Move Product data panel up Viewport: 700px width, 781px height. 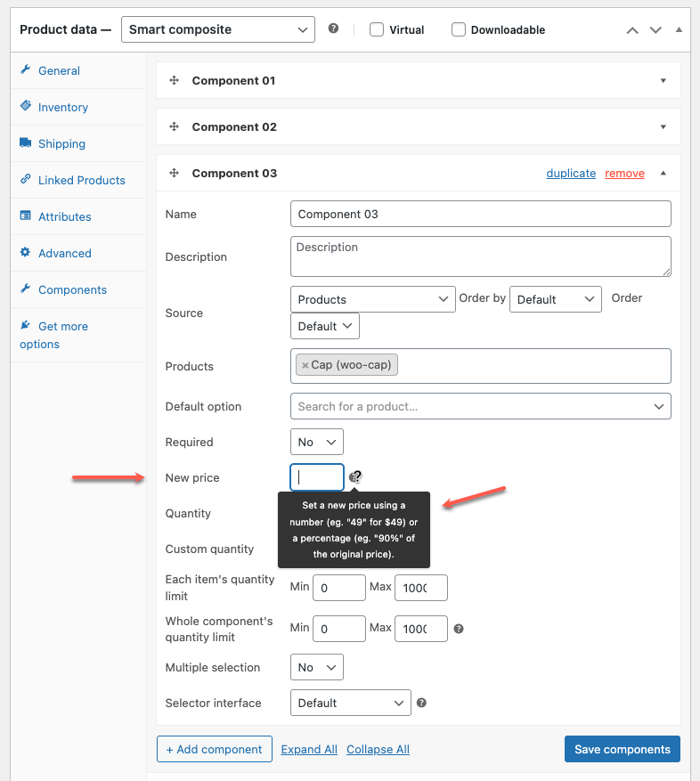[632, 29]
